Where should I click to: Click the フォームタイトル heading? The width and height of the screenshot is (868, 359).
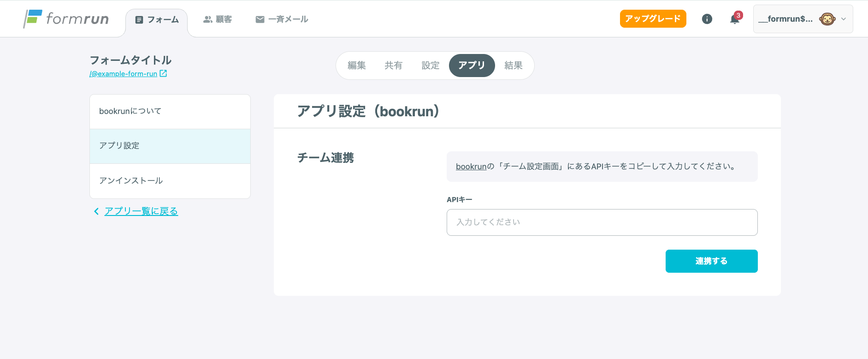[130, 60]
